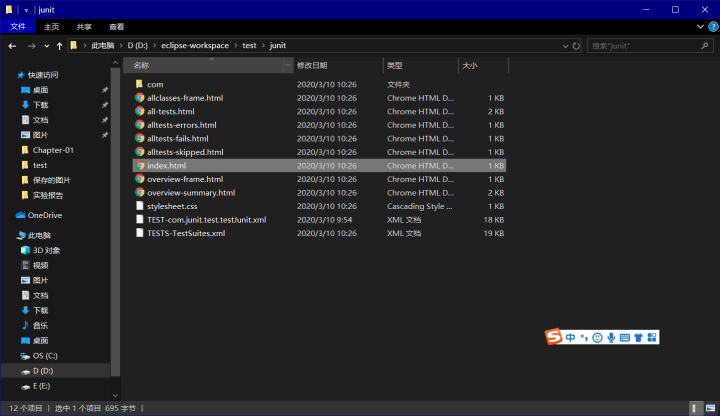Go up one folder level arrow
The width and height of the screenshot is (720, 416).
tap(59, 46)
